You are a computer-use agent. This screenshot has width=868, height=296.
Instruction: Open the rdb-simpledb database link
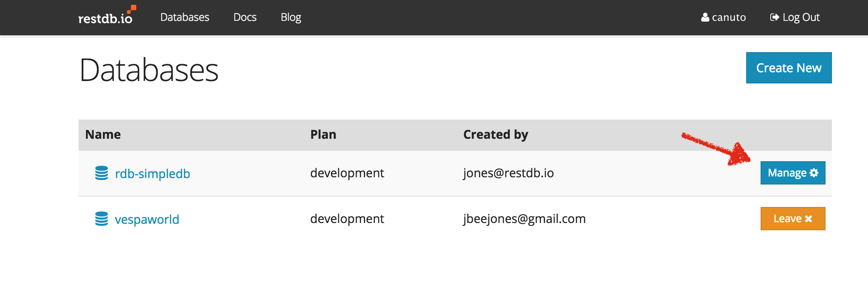point(152,174)
